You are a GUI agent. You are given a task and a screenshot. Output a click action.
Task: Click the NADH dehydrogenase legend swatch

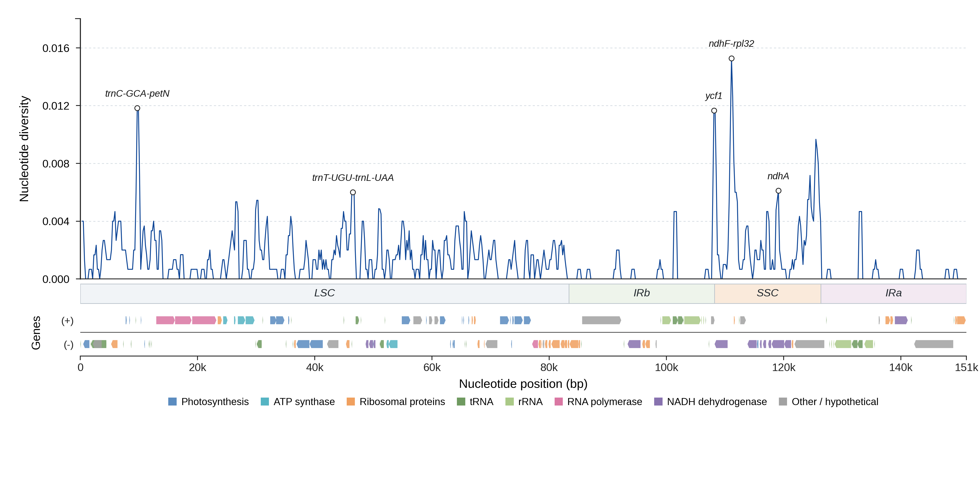tap(658, 402)
